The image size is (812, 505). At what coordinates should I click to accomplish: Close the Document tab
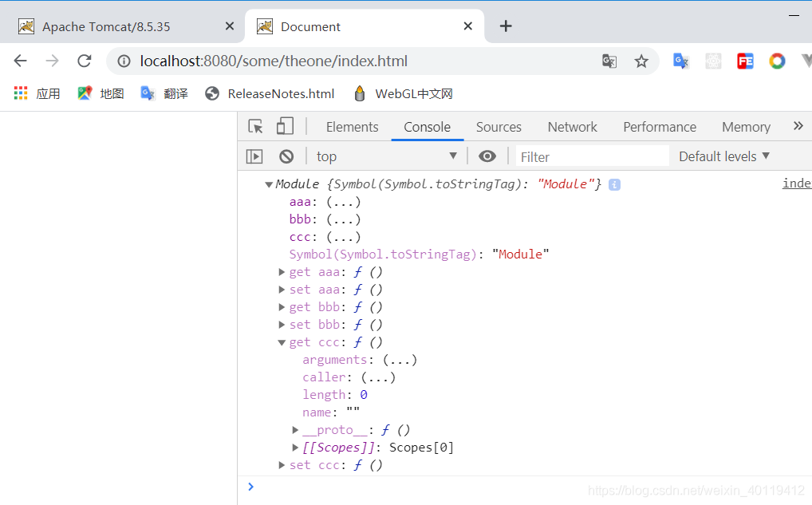point(467,26)
